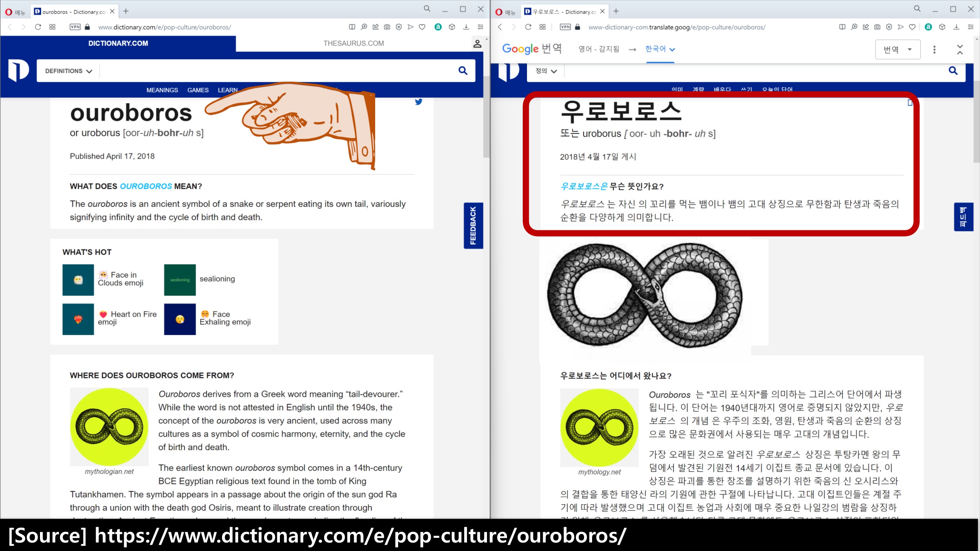Toggle ad blocker shield icon in right address bar

889,27
